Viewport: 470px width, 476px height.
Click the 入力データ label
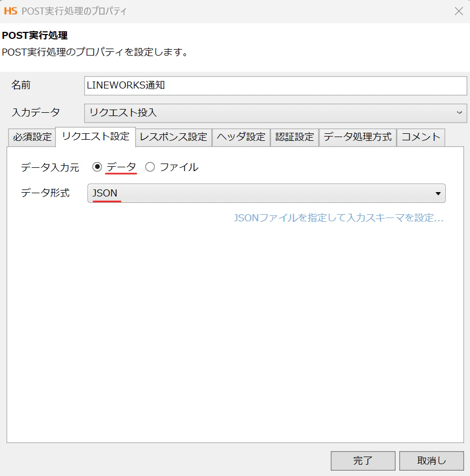coord(36,112)
